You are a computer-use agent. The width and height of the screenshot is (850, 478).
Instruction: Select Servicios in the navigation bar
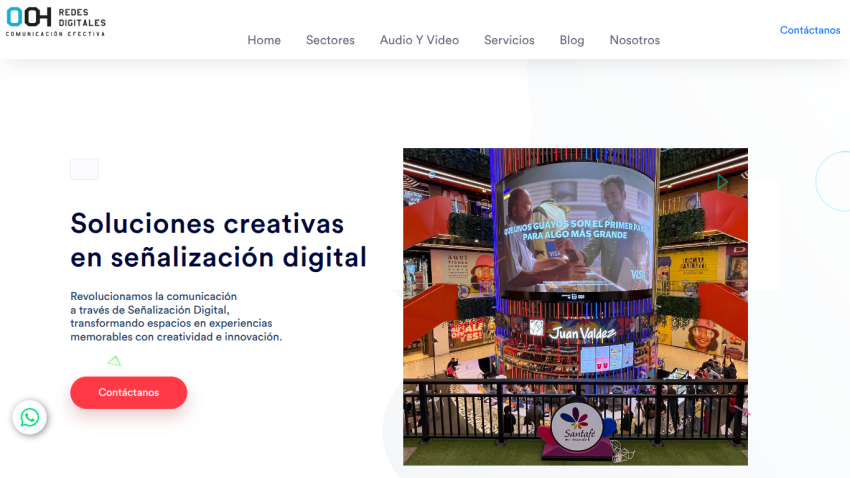point(509,40)
